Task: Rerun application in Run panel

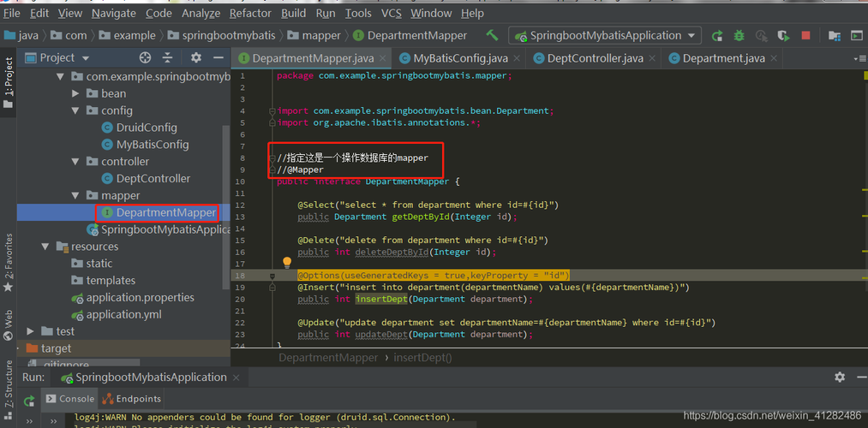Action: coord(29,401)
